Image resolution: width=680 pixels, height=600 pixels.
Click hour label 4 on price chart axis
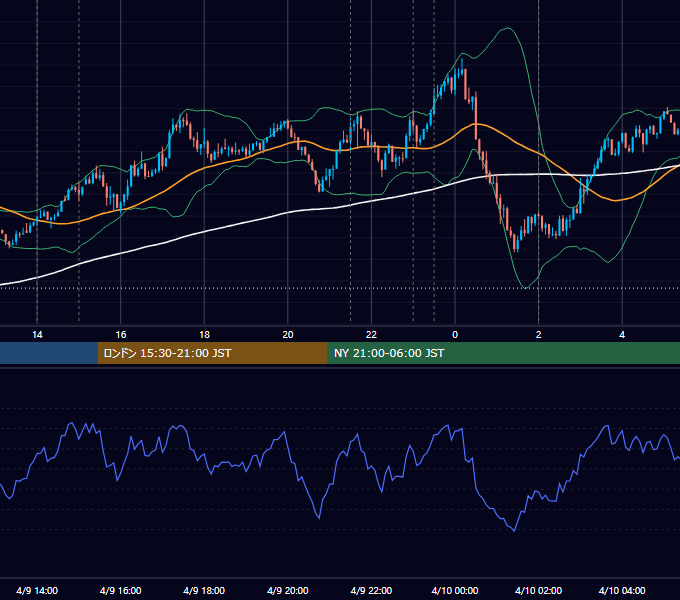(622, 335)
